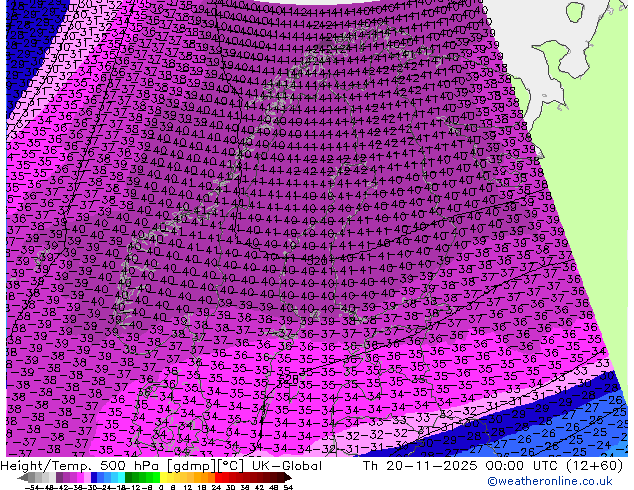The image size is (634, 490).
Task: Click the 00:00 UTC time label
Action: click(x=498, y=466)
